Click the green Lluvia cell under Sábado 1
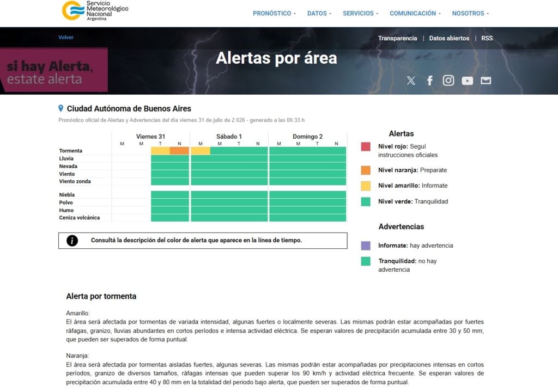Image resolution: width=558 pixels, height=392 pixels. point(229,158)
